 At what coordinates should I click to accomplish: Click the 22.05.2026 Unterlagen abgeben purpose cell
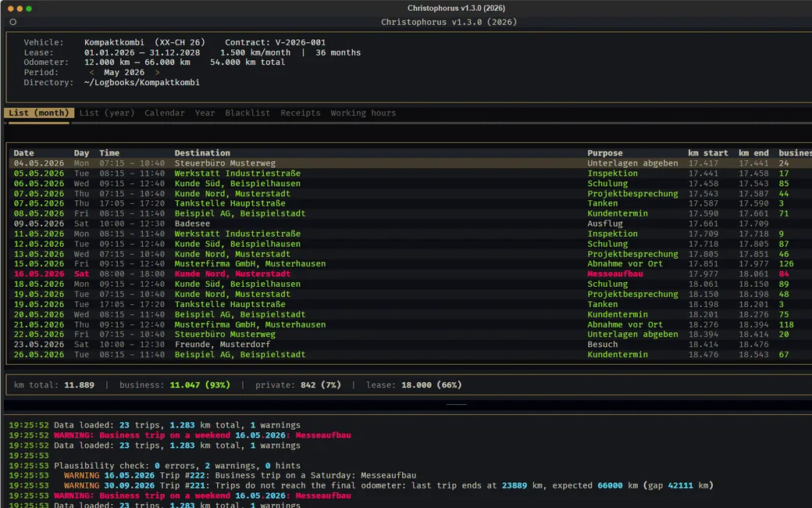coord(632,334)
